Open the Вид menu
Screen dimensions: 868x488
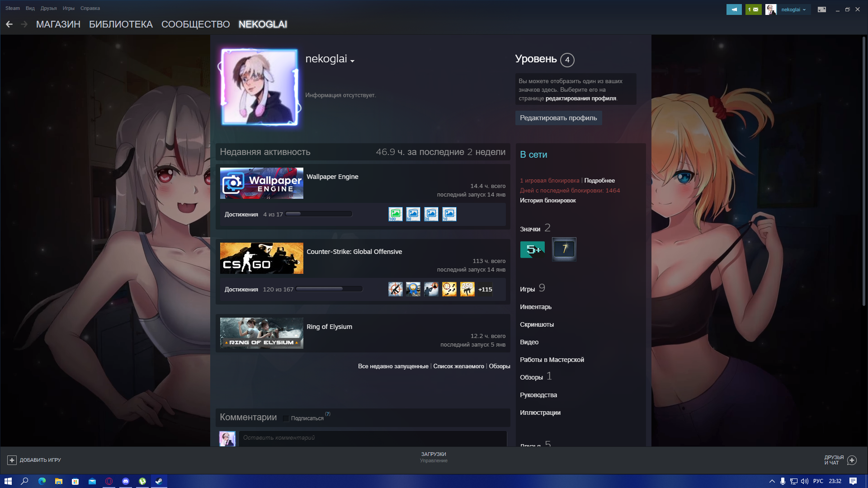click(30, 8)
